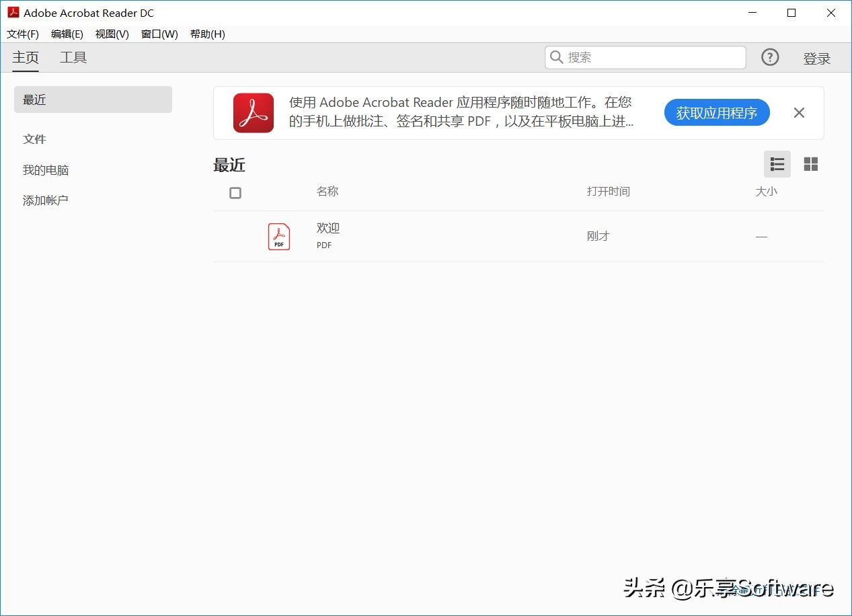The width and height of the screenshot is (852, 616).
Task: Open the 视图(V) menu
Action: coord(112,34)
